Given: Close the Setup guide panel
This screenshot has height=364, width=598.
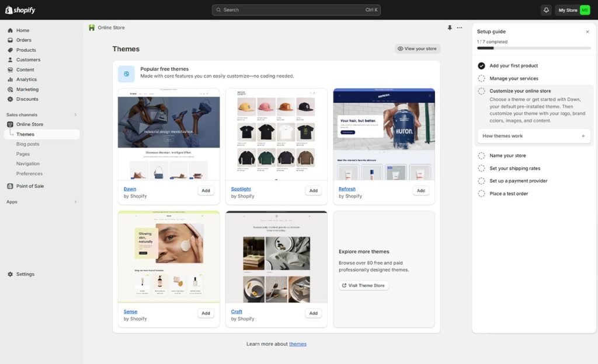Looking at the screenshot, I should [587, 32].
